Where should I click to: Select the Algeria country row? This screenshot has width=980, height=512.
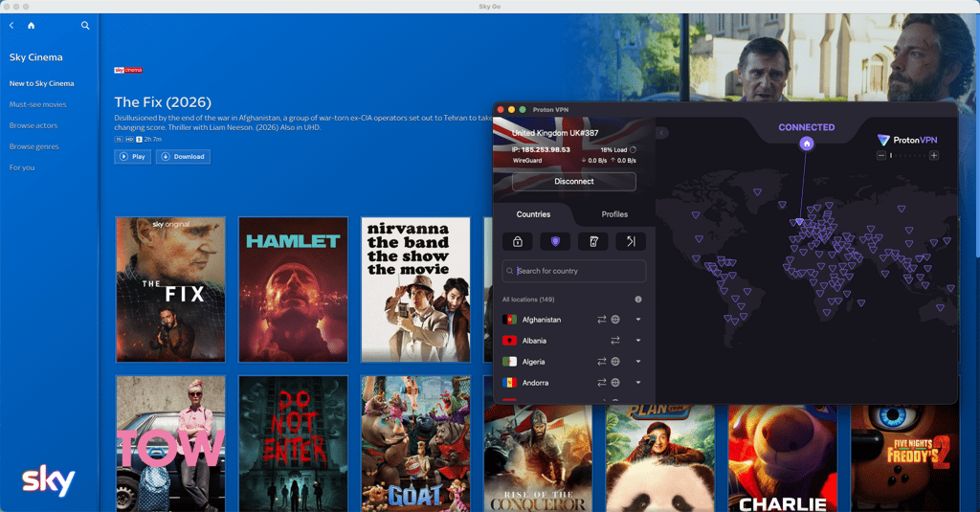pos(574,362)
